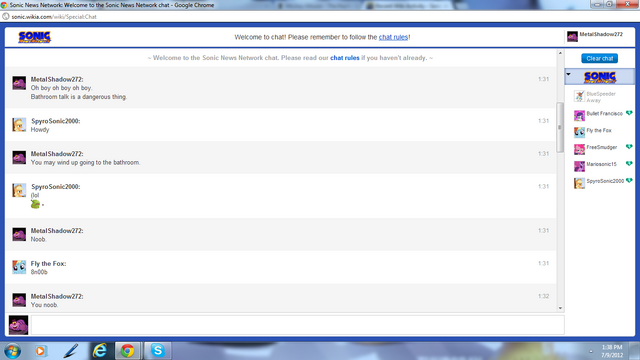Click avatar on 'You may wind up' message
The image size is (640, 360).
[x=19, y=157]
